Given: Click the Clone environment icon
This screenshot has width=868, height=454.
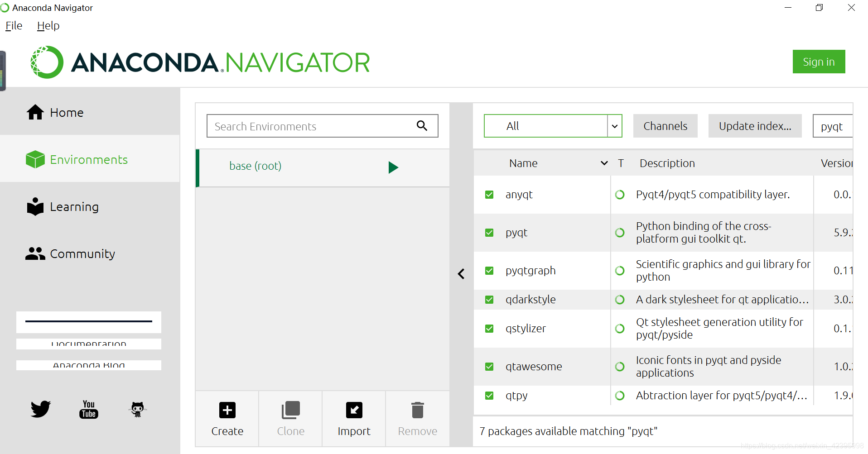Looking at the screenshot, I should pyautogui.click(x=291, y=410).
